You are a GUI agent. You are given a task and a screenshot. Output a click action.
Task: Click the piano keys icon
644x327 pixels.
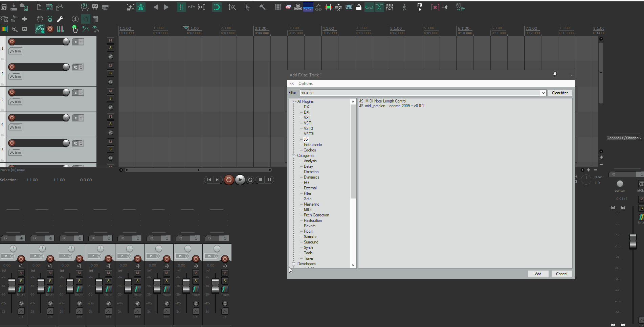(60, 29)
